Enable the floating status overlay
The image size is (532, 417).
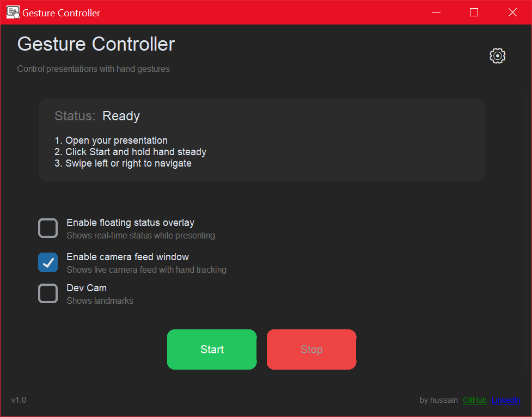48,228
